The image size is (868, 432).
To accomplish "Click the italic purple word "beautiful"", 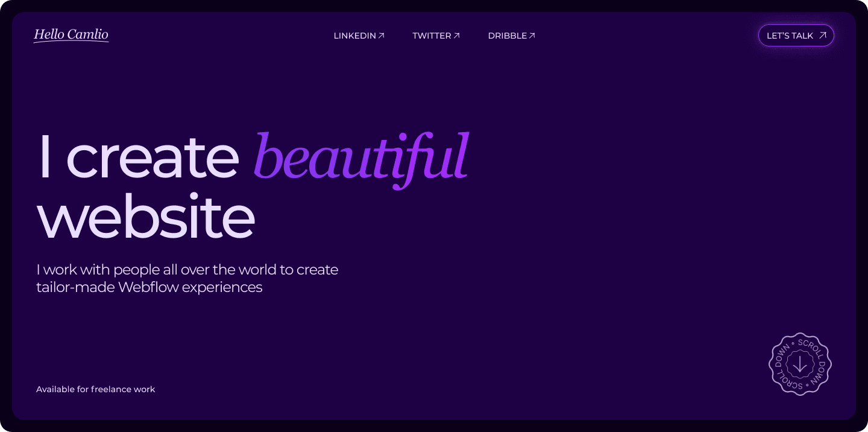I will pos(360,157).
